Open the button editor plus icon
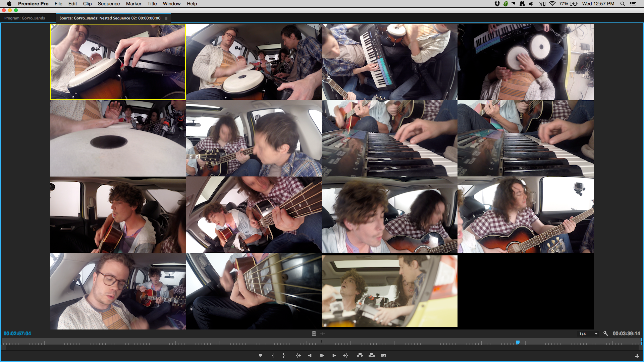Image resolution: width=644 pixels, height=362 pixels. point(637,356)
